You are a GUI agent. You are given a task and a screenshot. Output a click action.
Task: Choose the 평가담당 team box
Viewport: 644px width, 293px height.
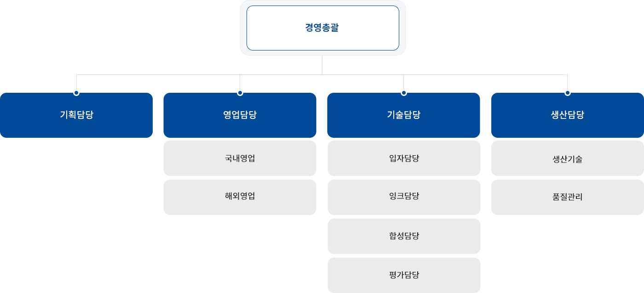point(404,275)
